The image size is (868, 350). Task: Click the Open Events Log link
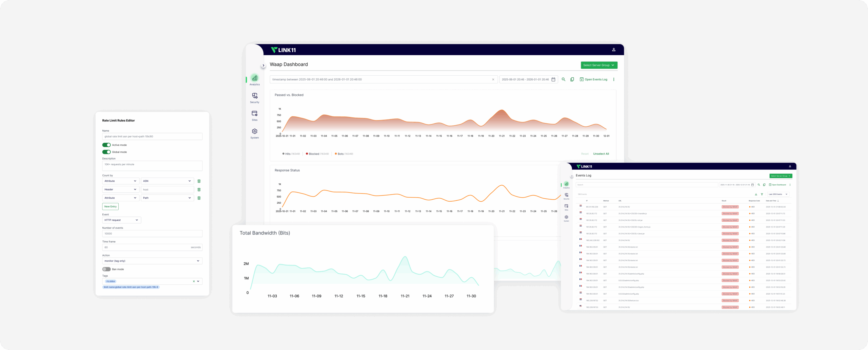(594, 79)
